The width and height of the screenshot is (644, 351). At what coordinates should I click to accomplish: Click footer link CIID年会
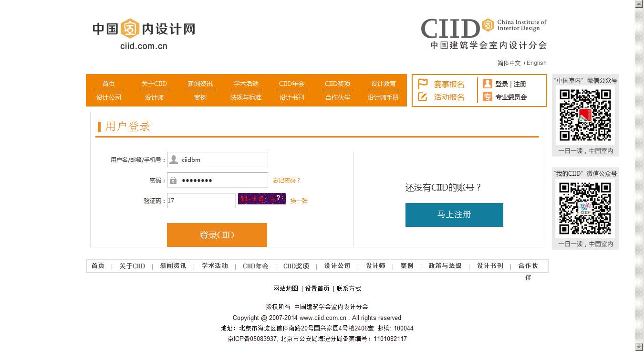tap(256, 266)
